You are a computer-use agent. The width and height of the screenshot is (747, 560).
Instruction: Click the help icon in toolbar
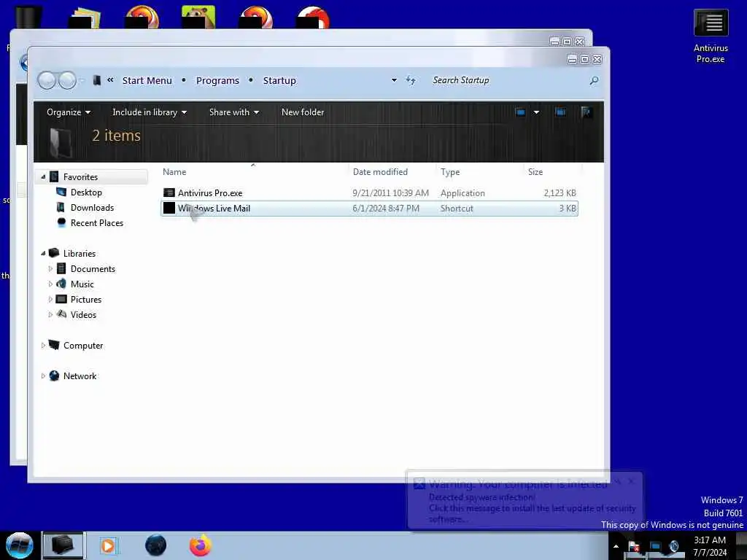587,112
